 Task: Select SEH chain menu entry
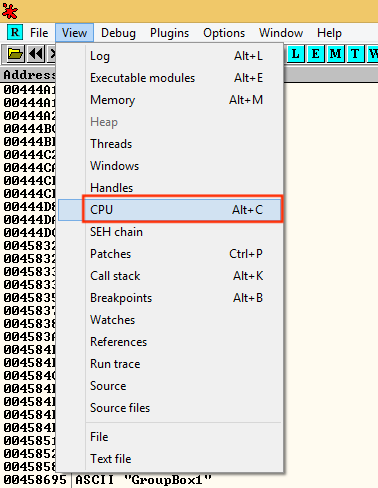click(x=170, y=232)
